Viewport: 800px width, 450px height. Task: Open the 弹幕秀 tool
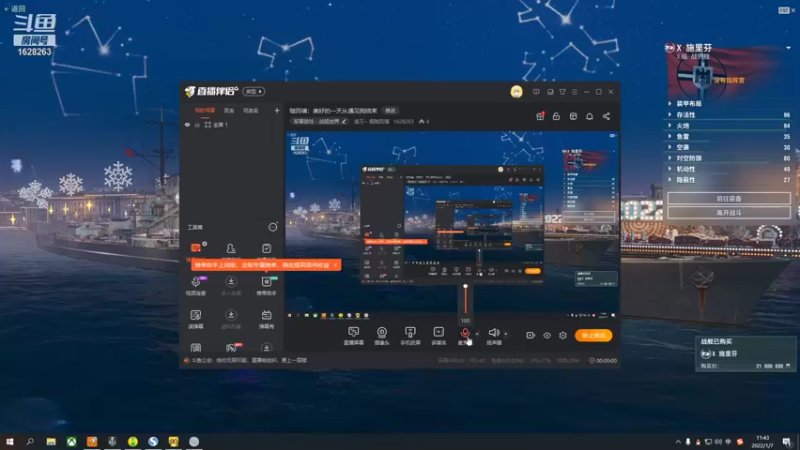266,319
